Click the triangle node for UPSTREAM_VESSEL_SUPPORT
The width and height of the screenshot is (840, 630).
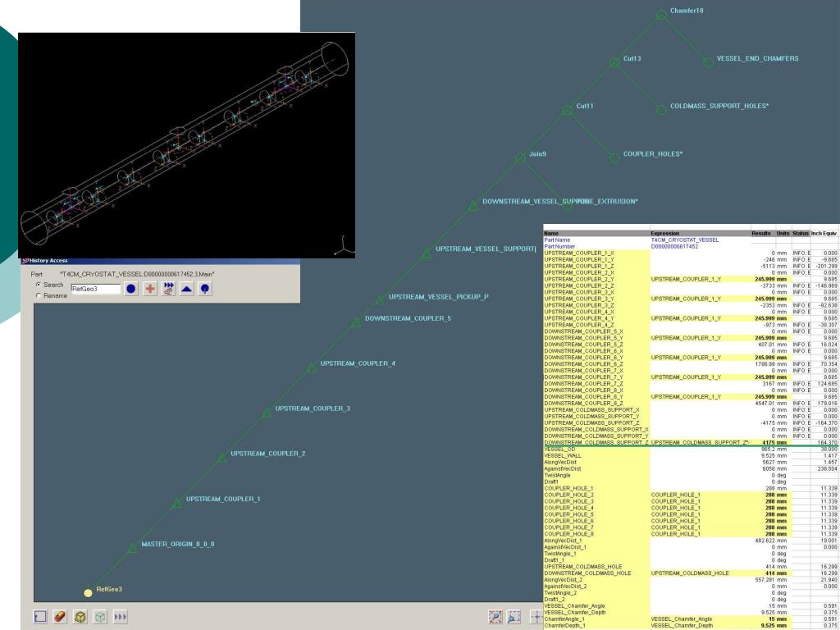(426, 253)
